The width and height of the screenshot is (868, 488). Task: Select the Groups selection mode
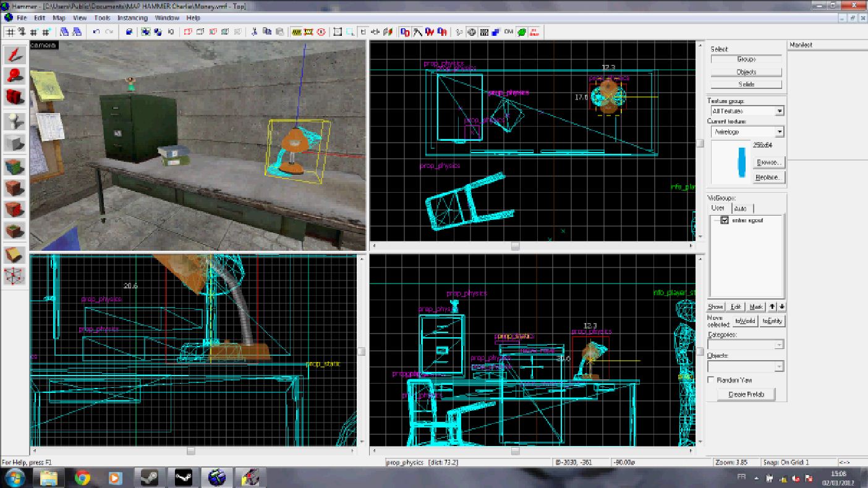coord(746,59)
